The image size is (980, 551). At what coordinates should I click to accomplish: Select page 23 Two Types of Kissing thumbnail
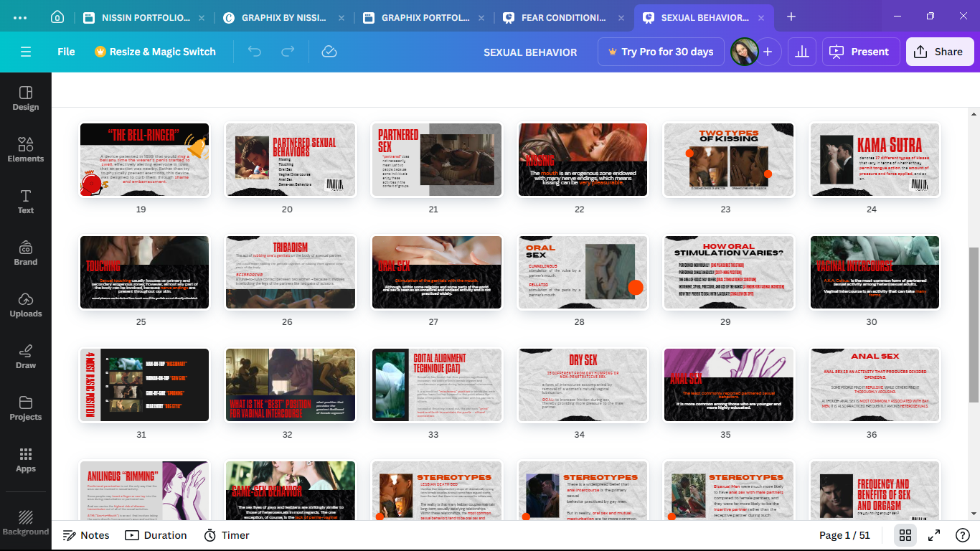(x=729, y=159)
